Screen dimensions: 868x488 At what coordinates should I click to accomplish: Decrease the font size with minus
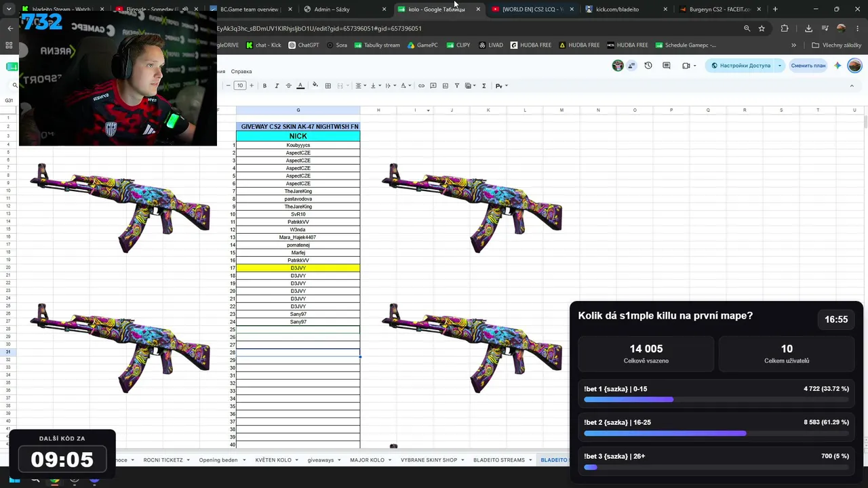(228, 85)
